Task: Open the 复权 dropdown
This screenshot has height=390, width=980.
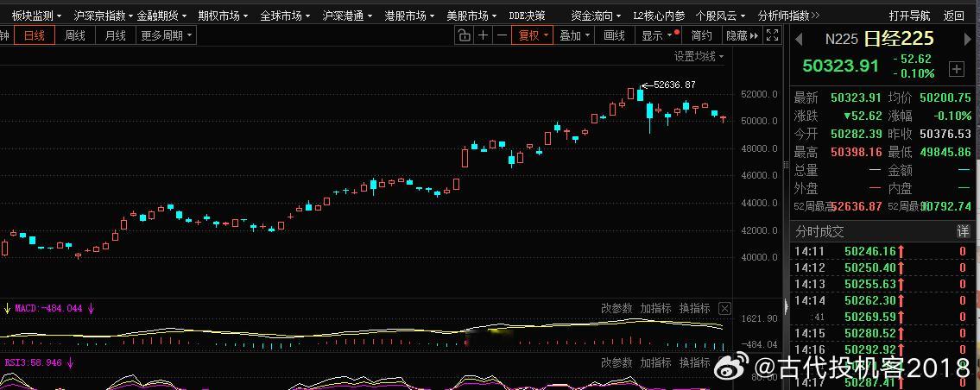Action: (533, 35)
